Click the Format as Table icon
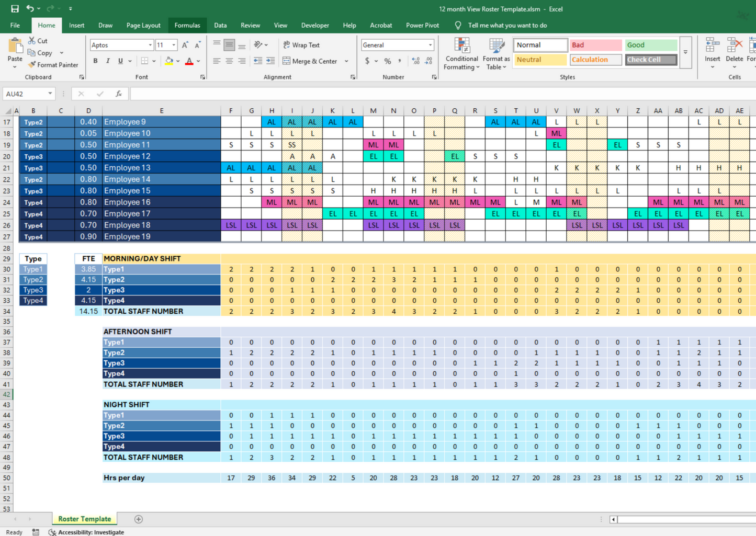The height and width of the screenshot is (536, 756). (495, 54)
